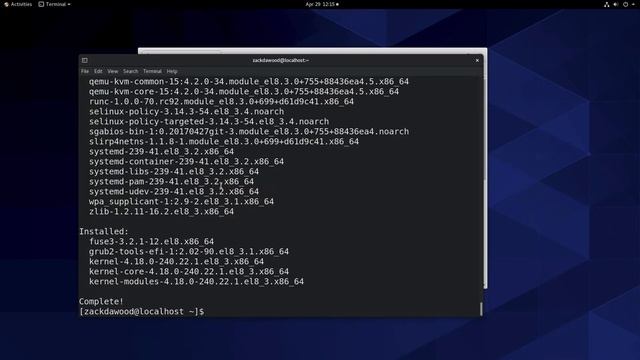Click the terminal window menu icon in titlebar
The width and height of the screenshot is (640, 360).
click(x=84, y=60)
